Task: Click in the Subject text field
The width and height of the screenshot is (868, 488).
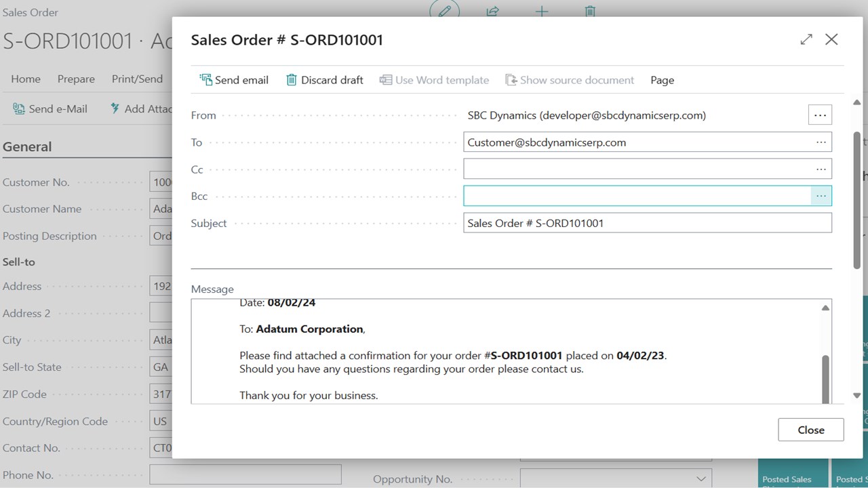Action: click(x=647, y=223)
